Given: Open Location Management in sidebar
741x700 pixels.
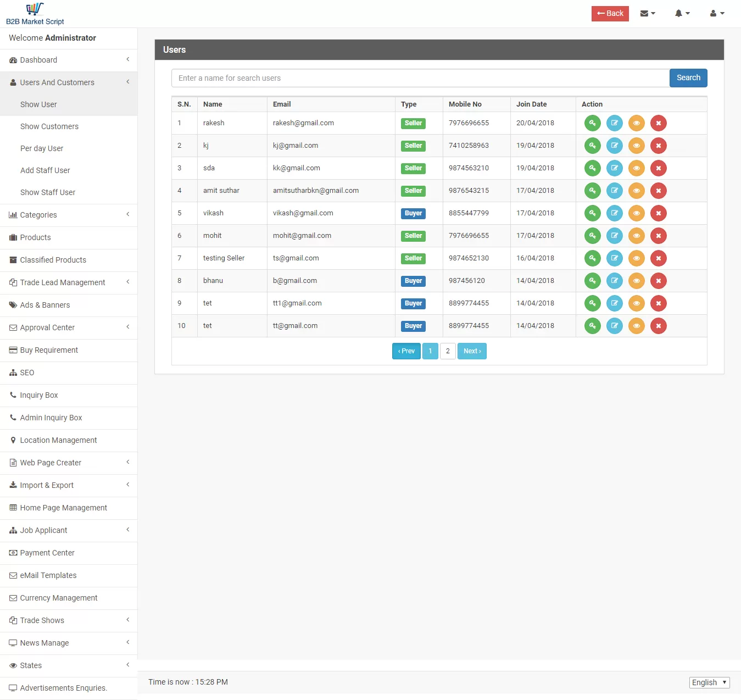Looking at the screenshot, I should (x=69, y=440).
